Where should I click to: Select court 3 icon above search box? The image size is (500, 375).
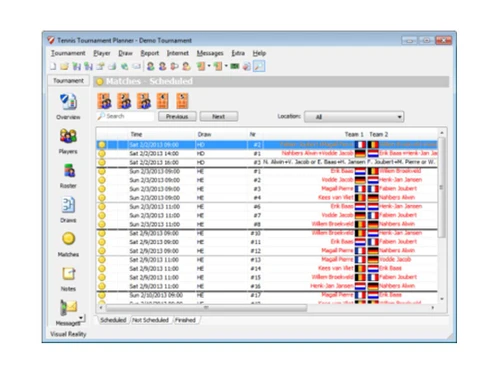coord(144,101)
